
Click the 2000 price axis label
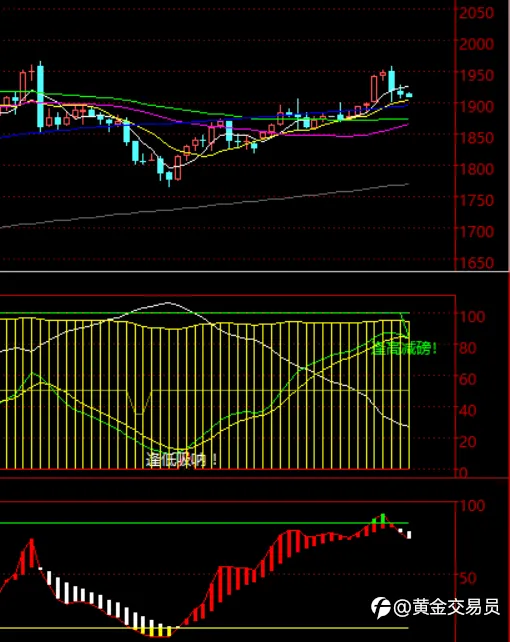tap(476, 44)
